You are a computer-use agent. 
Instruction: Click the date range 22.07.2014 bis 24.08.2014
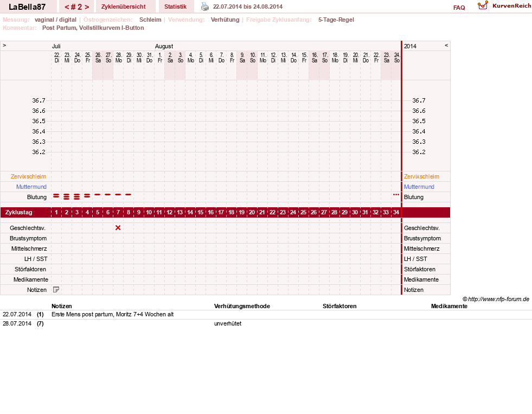point(248,7)
